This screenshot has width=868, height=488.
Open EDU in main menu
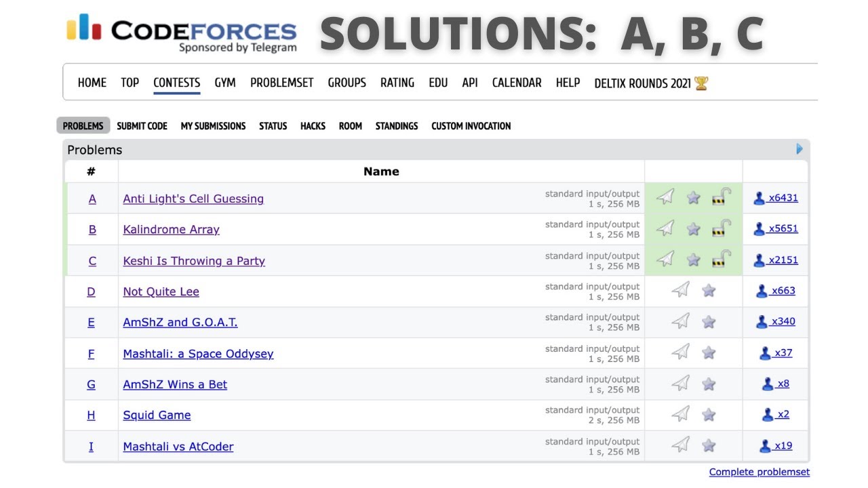pos(438,83)
